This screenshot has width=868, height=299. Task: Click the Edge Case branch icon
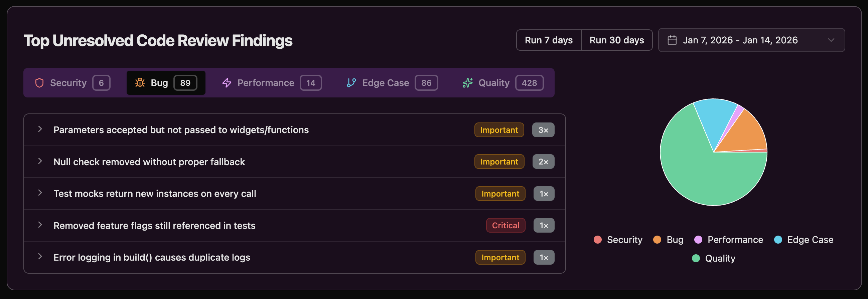click(x=351, y=83)
